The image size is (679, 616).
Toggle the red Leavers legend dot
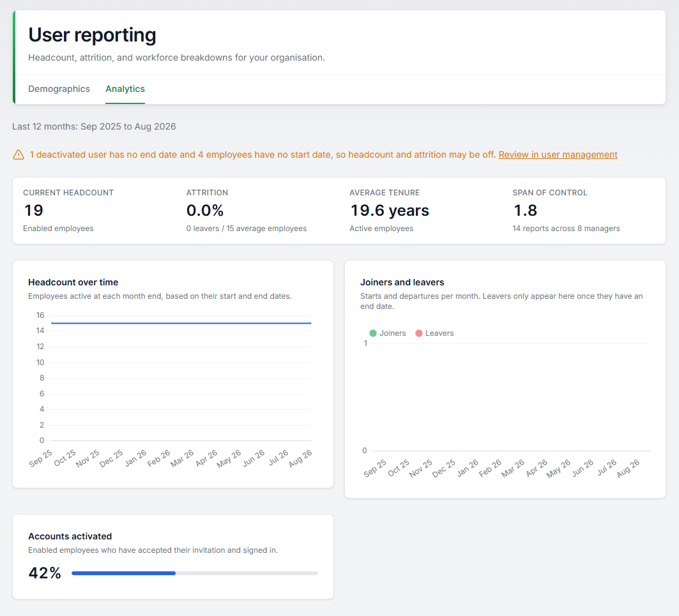point(419,333)
